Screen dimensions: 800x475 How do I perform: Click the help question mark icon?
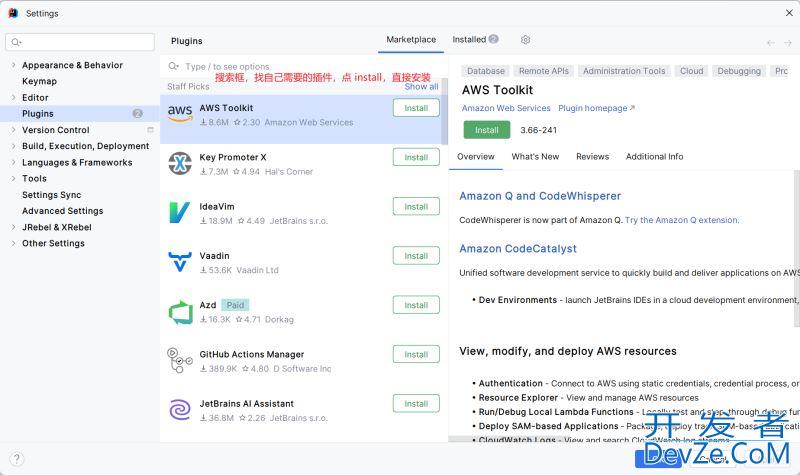[16, 458]
